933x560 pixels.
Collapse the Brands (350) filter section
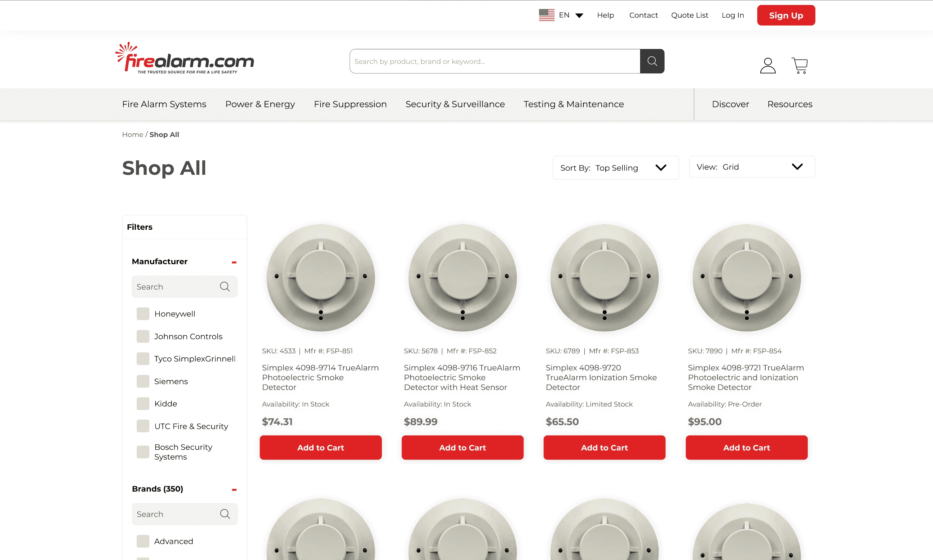[x=234, y=490]
